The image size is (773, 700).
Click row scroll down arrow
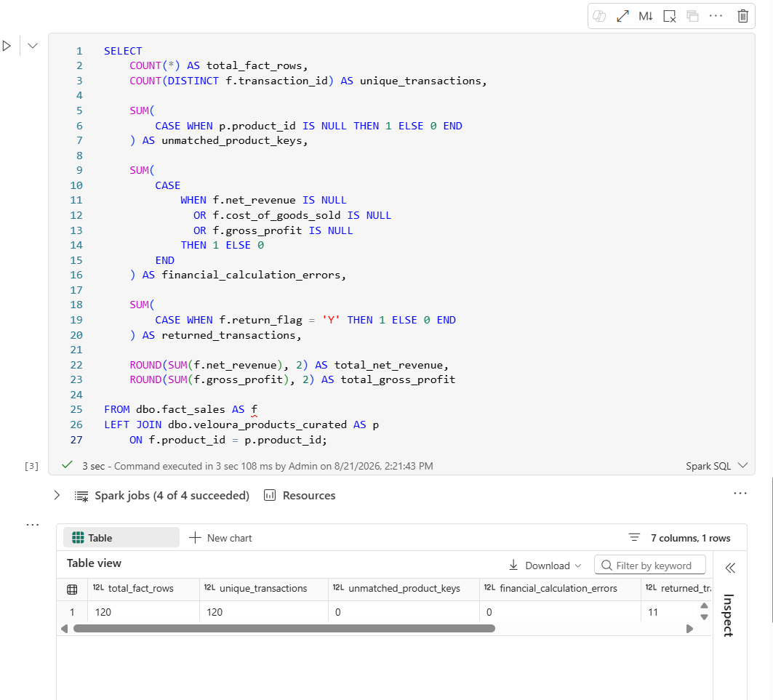[x=705, y=617]
